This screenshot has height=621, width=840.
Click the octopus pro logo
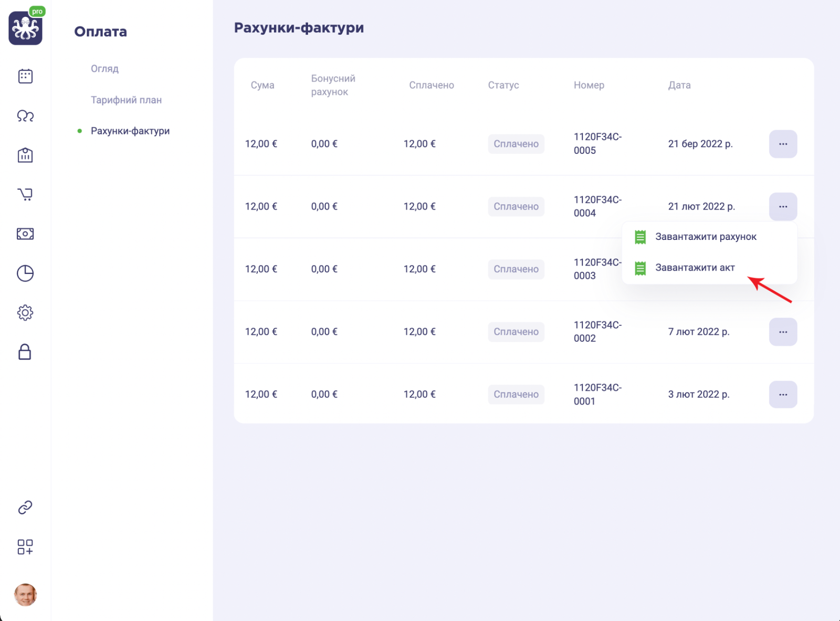[25, 28]
